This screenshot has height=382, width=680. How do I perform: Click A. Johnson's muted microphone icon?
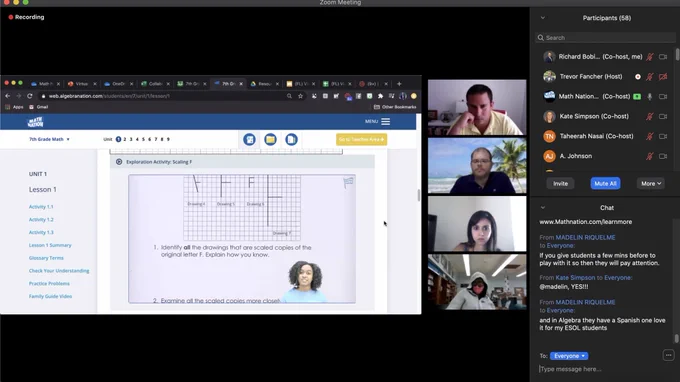(x=650, y=156)
